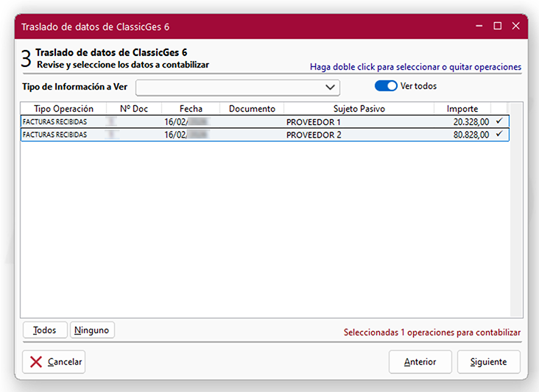Screen dimensions: 539x392
Task: Maximize the Traslado de datos window
Action: (498, 26)
